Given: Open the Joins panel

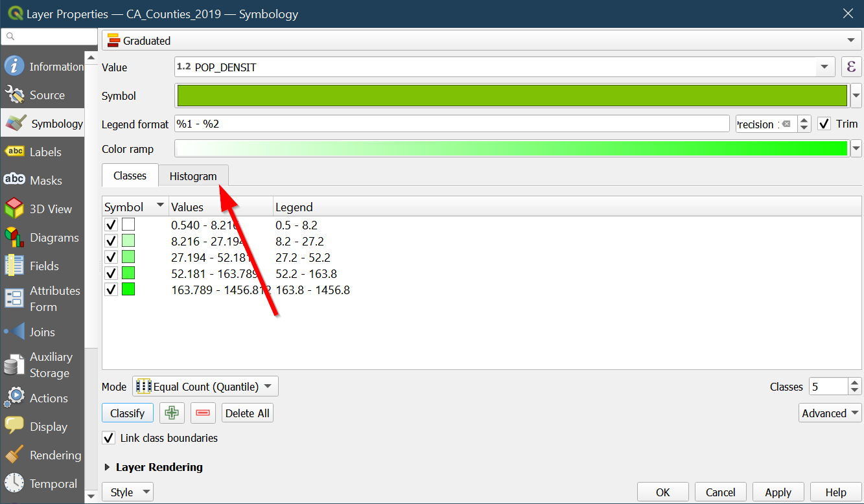Looking at the screenshot, I should pyautogui.click(x=41, y=332).
